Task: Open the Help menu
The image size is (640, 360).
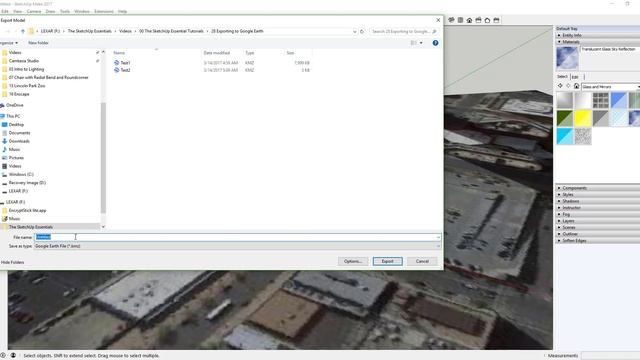Action: tap(122, 11)
